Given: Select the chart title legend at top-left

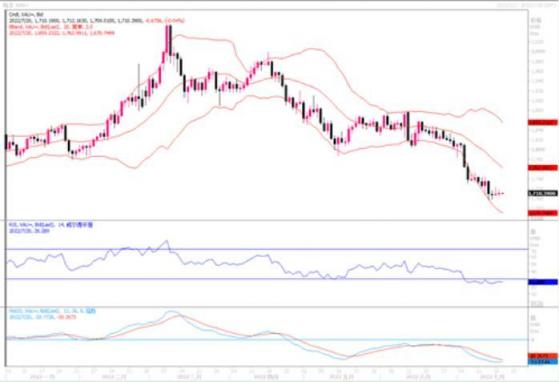Looking at the screenshot, I should coord(26,14).
